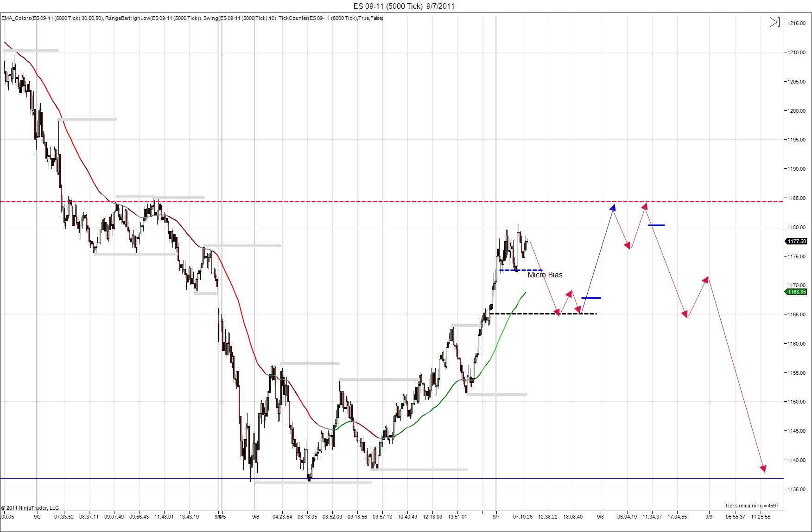This screenshot has width=812, height=532.
Task: Click the "9/8" date label on time axis
Action: click(x=600, y=517)
